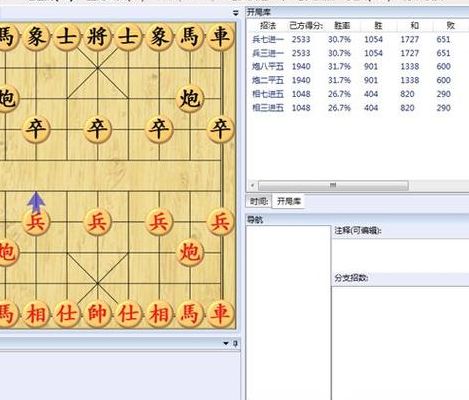The image size is (469, 400).
Task: Select the black 將 general piece
Action: 97,36
